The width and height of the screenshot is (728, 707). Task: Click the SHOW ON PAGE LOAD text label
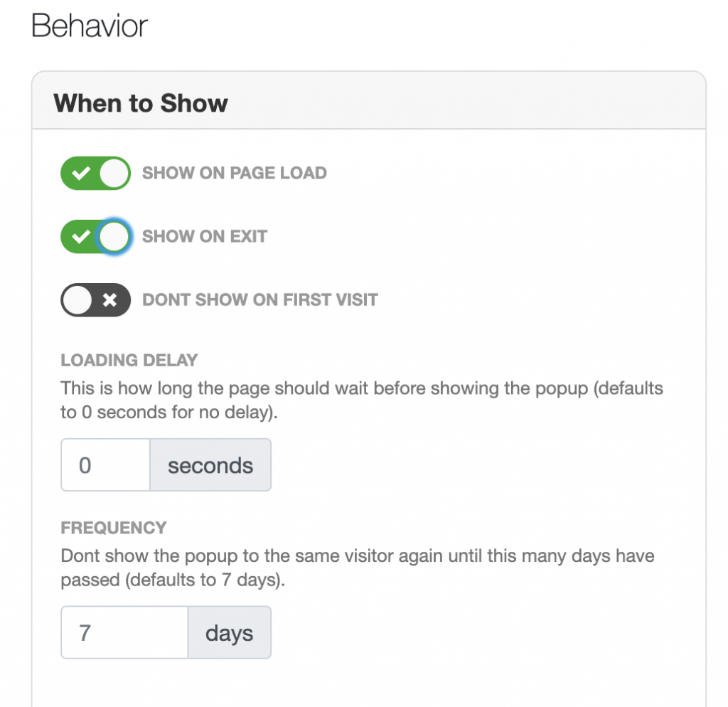pyautogui.click(x=235, y=173)
